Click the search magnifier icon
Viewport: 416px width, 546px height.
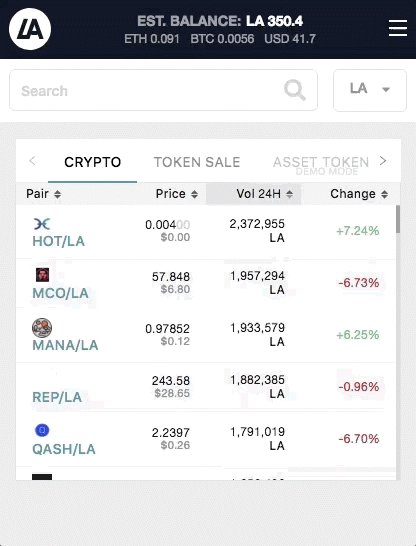pos(295,90)
